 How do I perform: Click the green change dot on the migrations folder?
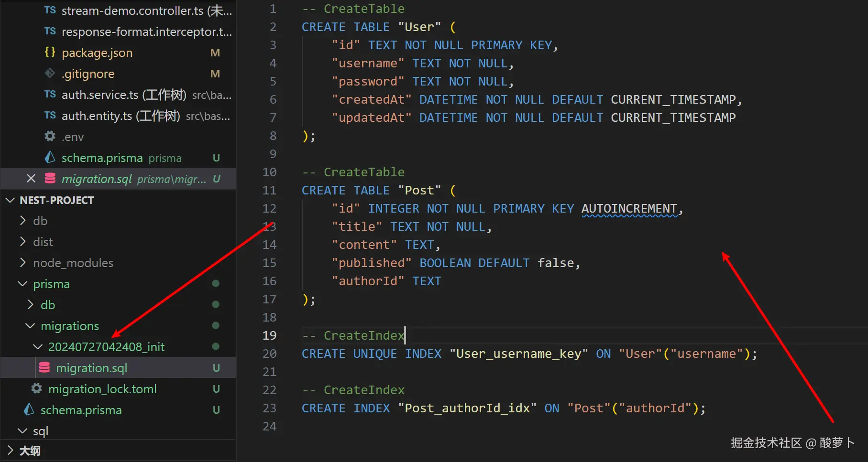click(x=216, y=325)
